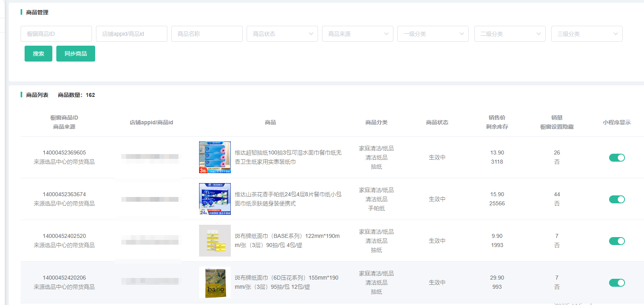Open the 商品状态 dropdown
The width and height of the screenshot is (644, 305).
[282, 34]
